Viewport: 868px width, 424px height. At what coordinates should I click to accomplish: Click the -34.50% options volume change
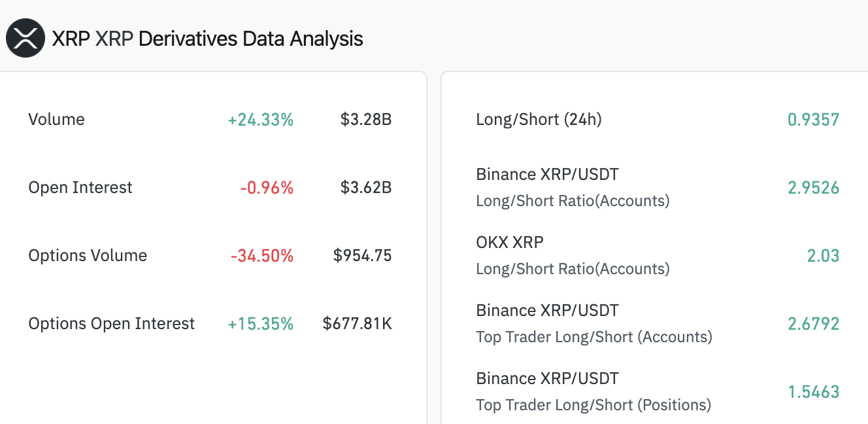pos(261,256)
